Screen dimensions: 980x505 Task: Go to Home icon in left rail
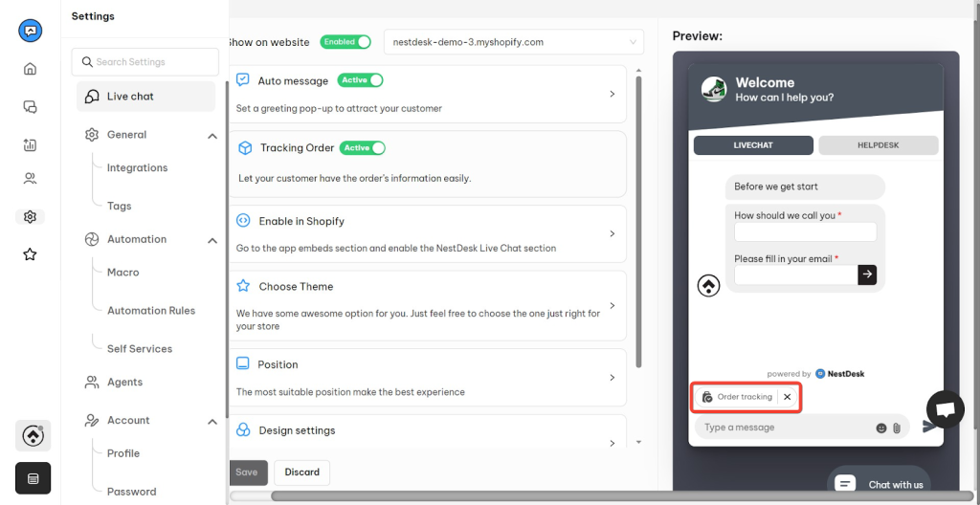click(x=30, y=69)
